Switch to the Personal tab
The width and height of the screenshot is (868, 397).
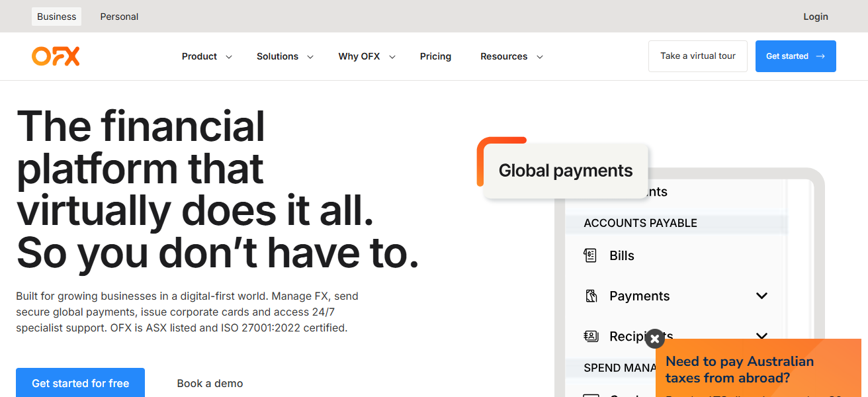(119, 17)
